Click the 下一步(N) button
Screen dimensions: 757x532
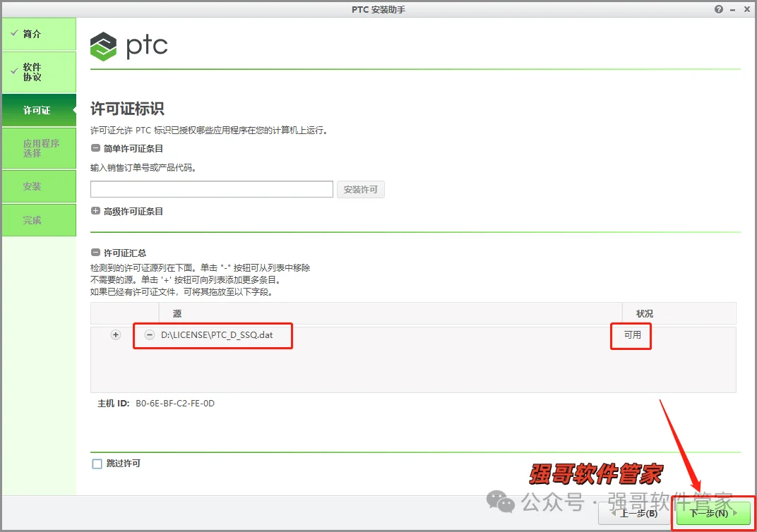click(x=713, y=513)
